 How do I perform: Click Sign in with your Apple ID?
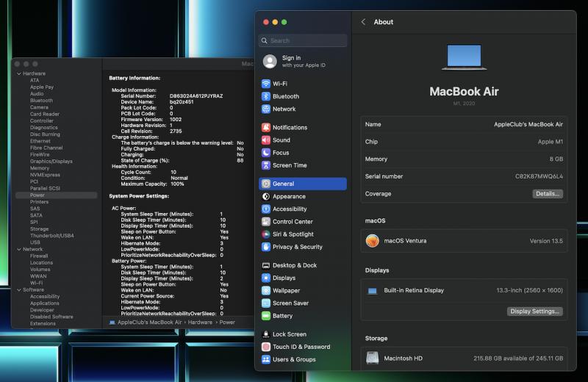tap(304, 62)
